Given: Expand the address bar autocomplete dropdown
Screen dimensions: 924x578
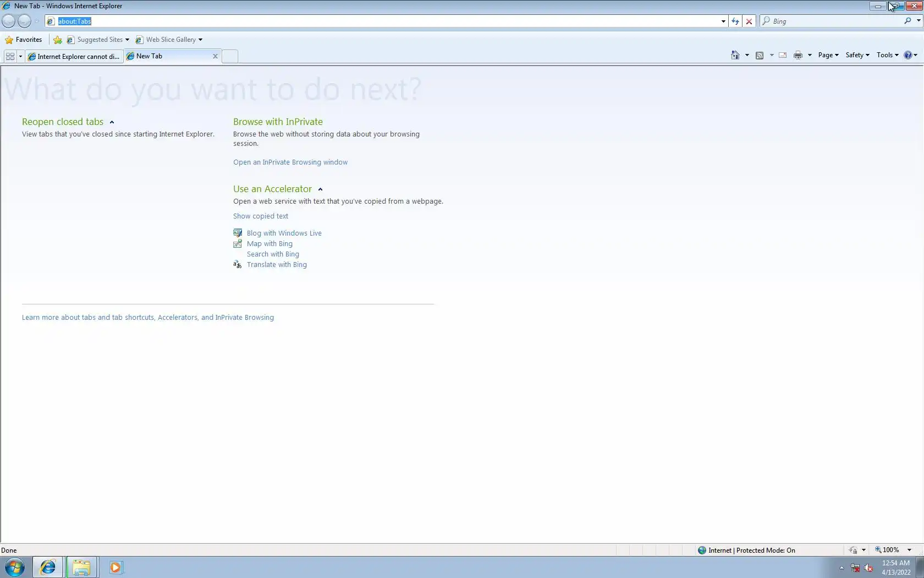Looking at the screenshot, I should click(723, 21).
